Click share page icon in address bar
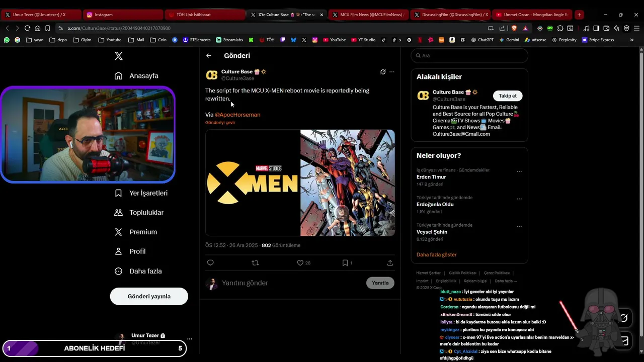 coord(502,28)
